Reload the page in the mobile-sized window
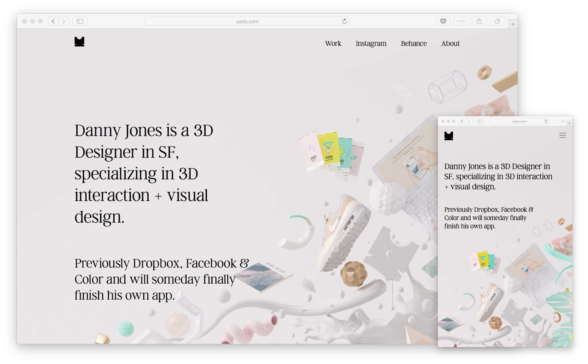The width and height of the screenshot is (588, 364). click(546, 121)
